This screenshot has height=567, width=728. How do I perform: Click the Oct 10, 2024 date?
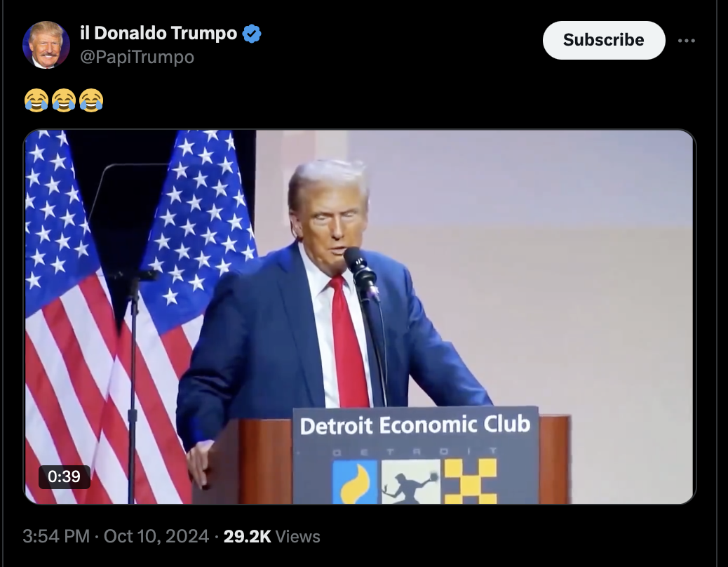(156, 536)
